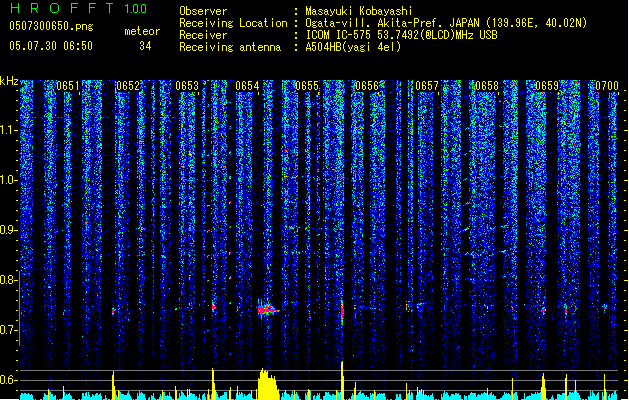
Task: Click the 0700 time marker
Action: [607, 86]
